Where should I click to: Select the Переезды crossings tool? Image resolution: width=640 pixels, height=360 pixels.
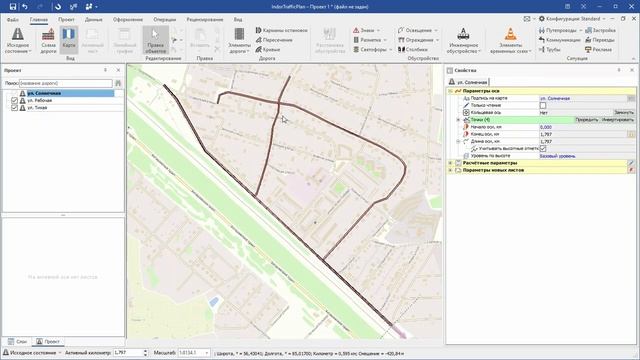(600, 40)
